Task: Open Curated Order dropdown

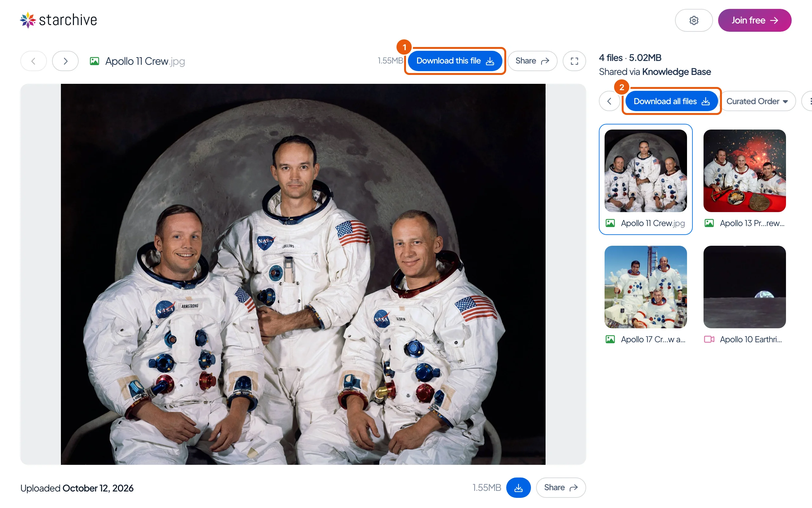Action: (758, 101)
